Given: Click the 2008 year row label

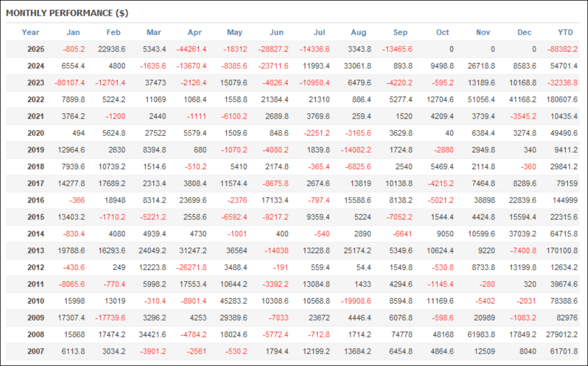Looking at the screenshot, I should click(35, 335).
